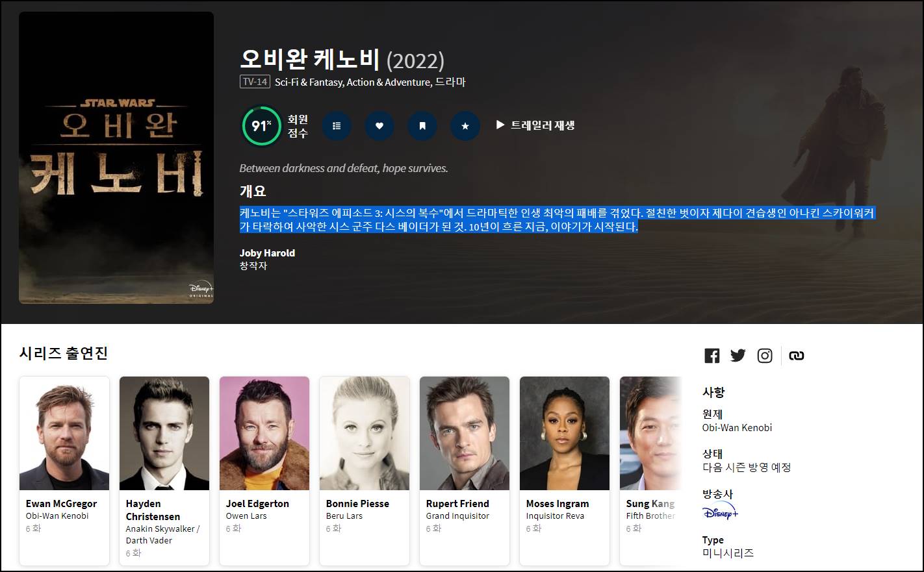Open Bonnie Piesse's profile photo
Image resolution: width=924 pixels, height=572 pixels.
365,433
